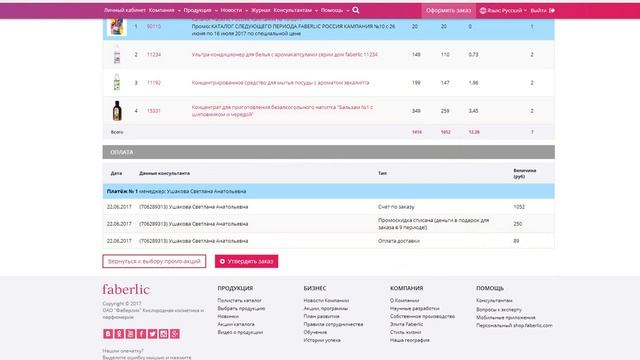Select the Всего totals row label

(117, 132)
